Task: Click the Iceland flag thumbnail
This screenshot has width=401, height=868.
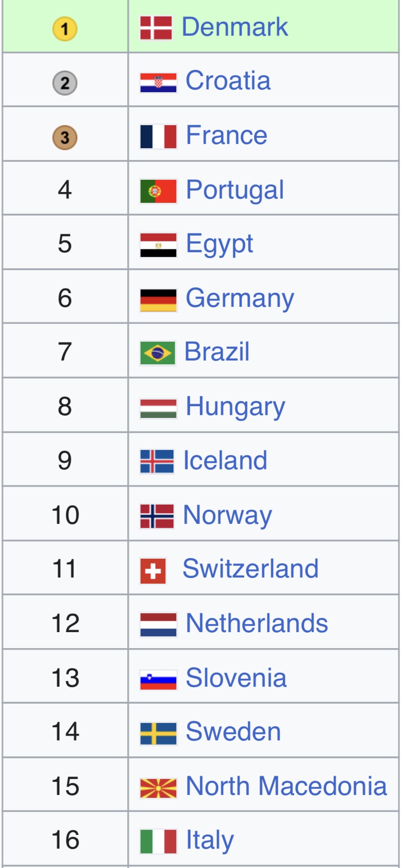Action: [x=157, y=461]
